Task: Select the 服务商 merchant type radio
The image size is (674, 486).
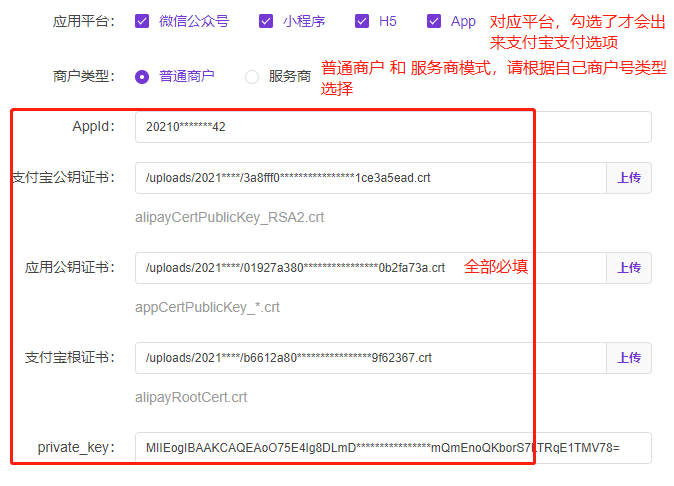Action: click(252, 77)
